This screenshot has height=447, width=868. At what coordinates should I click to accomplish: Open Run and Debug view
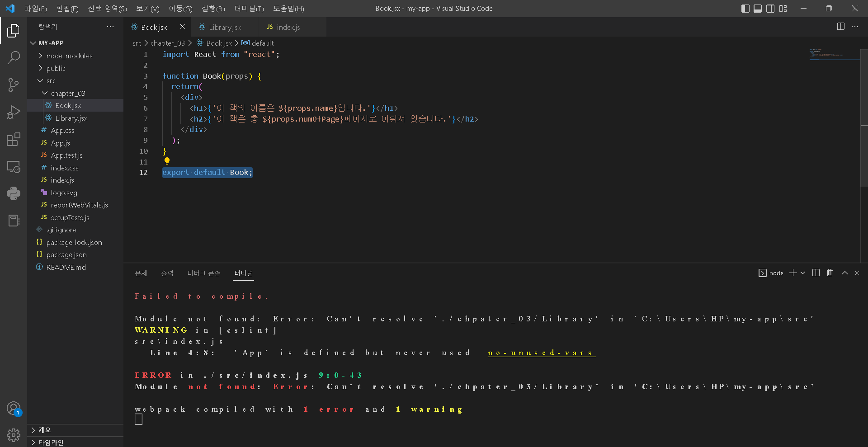coord(14,112)
